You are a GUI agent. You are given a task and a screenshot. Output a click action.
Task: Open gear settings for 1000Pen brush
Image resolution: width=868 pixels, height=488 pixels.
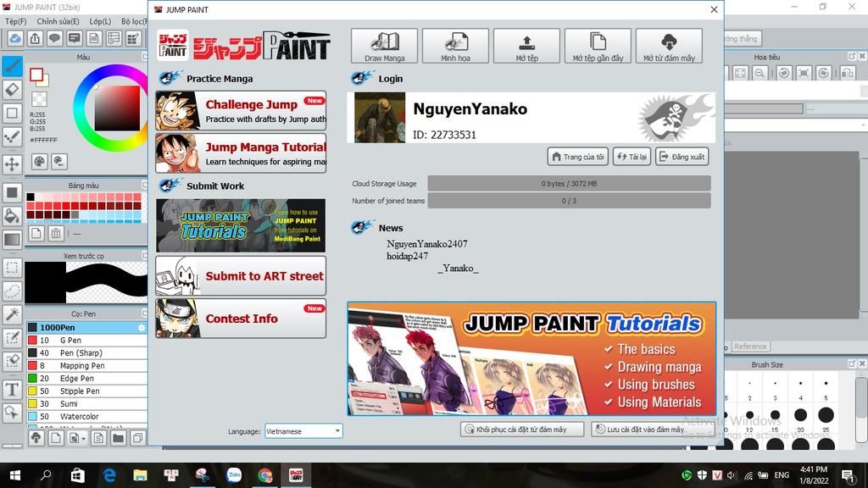click(x=142, y=328)
